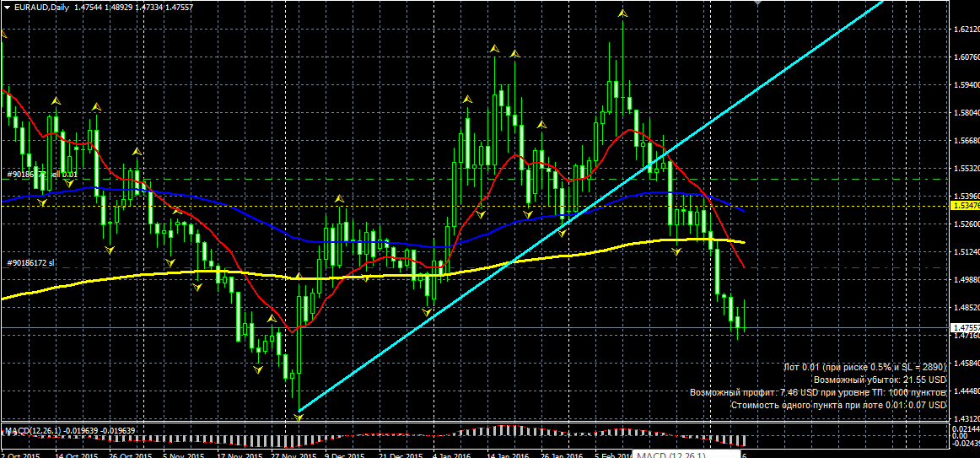
Task: Select the cyan ascending trendline
Action: tap(590, 206)
